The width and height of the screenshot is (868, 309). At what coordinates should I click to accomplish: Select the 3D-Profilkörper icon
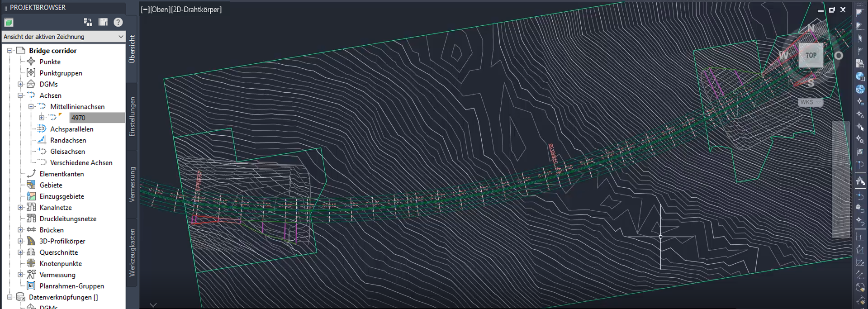tap(31, 241)
